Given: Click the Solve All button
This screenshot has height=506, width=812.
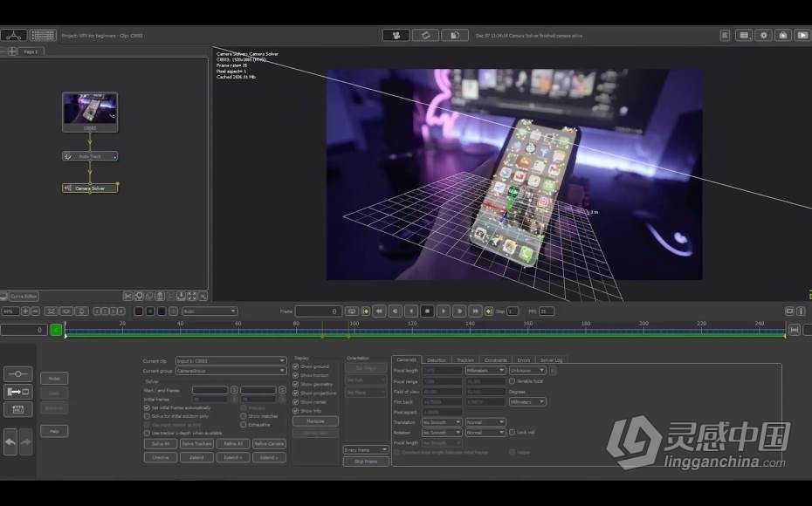Looking at the screenshot, I should 161,443.
